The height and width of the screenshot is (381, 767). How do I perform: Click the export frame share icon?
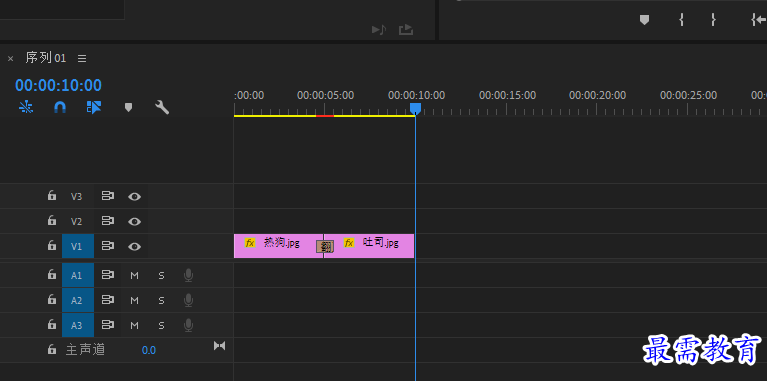point(406,30)
